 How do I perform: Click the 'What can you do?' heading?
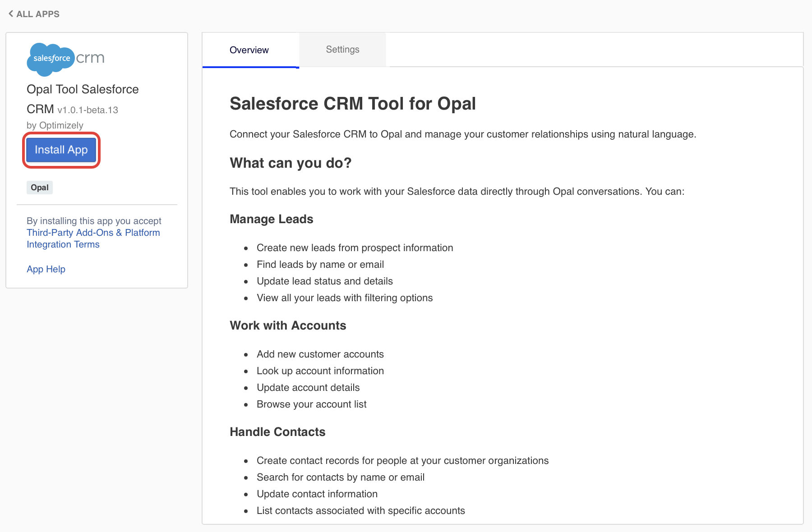tap(291, 163)
